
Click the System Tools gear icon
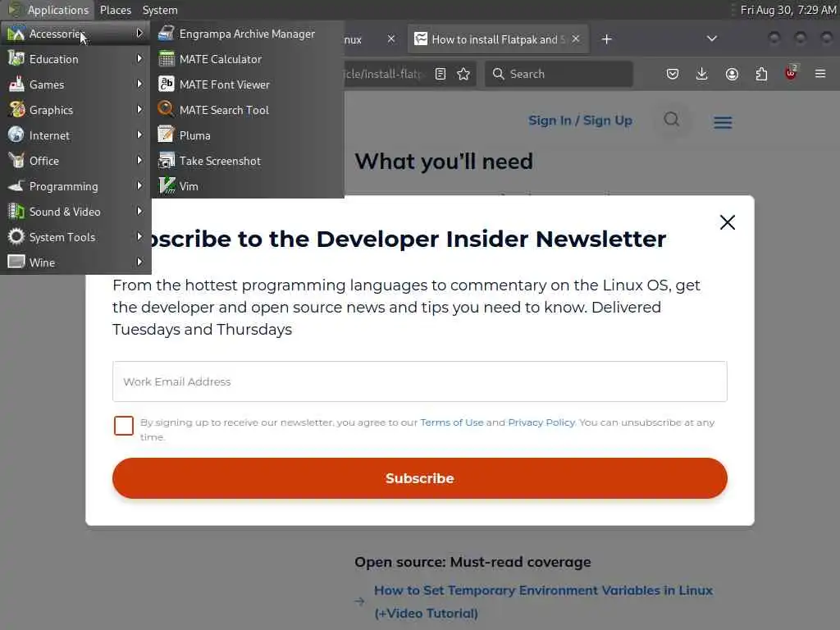pyautogui.click(x=16, y=237)
